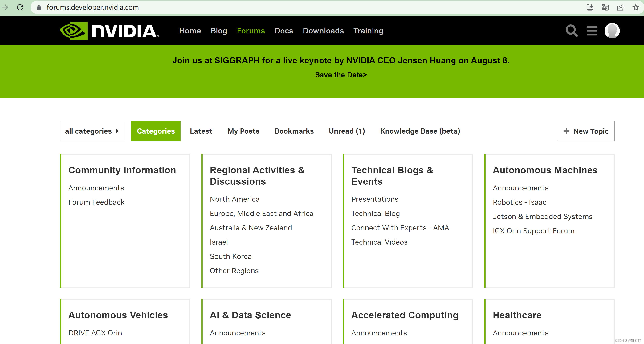Open Connect With Experts - AMA
Screen dimensions: 644x344
point(400,228)
